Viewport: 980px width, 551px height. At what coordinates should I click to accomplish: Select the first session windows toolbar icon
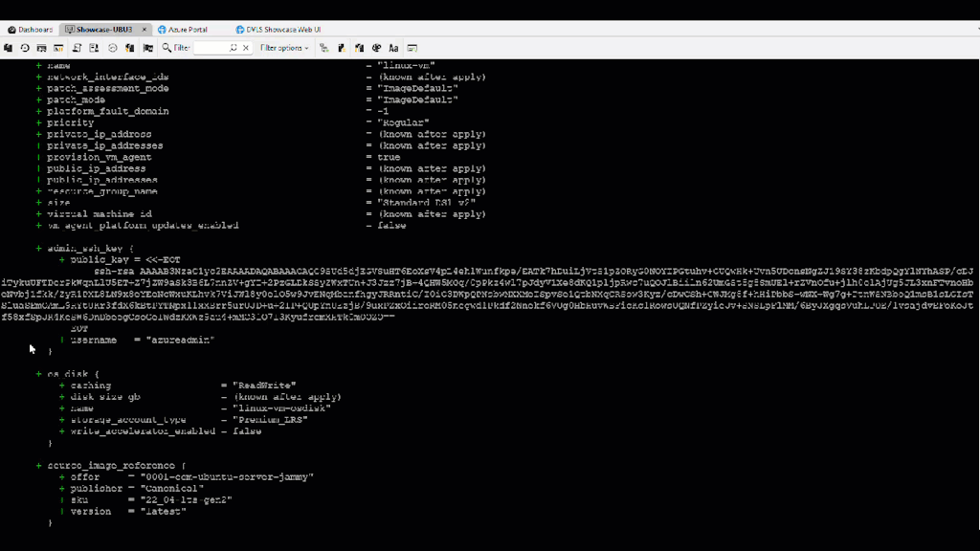click(x=9, y=48)
